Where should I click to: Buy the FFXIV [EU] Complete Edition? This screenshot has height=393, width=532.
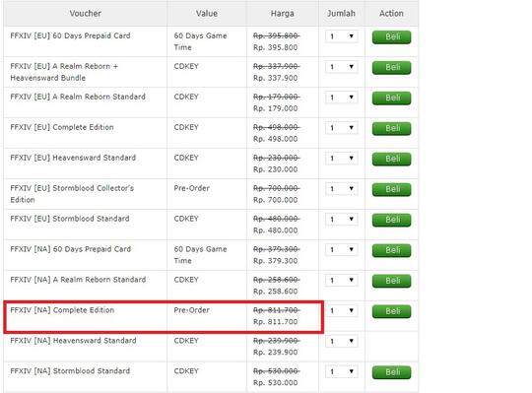(391, 128)
